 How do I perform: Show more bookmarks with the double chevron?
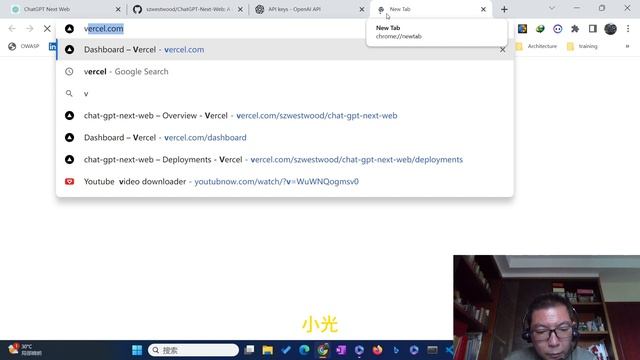(x=627, y=46)
